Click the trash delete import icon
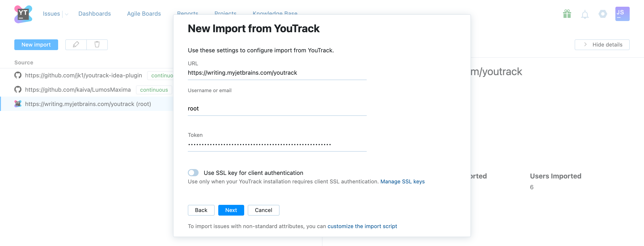Viewport: 644px width, 246px height. coord(97,45)
